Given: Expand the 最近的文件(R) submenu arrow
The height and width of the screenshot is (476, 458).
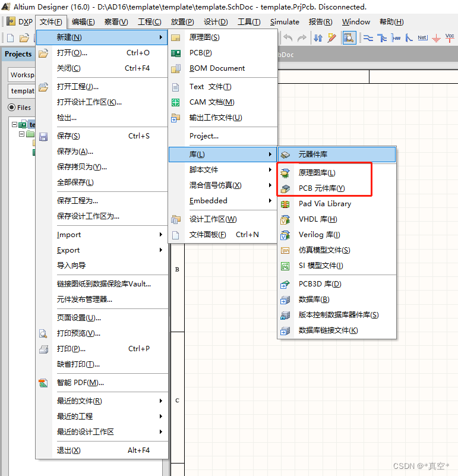Looking at the screenshot, I should click(161, 401).
